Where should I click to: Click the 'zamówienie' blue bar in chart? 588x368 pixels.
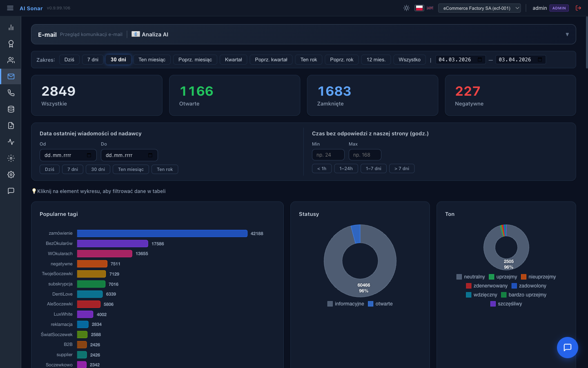click(162, 233)
